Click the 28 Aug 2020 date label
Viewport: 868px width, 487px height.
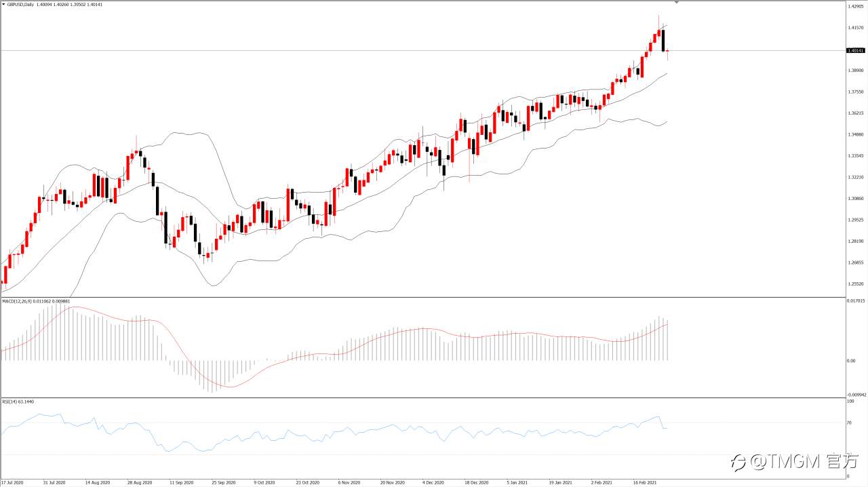coord(138,483)
